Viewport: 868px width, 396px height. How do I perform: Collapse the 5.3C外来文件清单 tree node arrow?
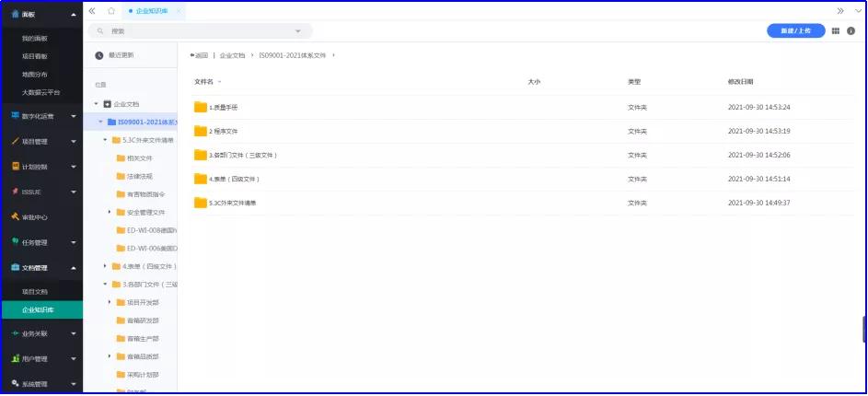click(x=105, y=140)
